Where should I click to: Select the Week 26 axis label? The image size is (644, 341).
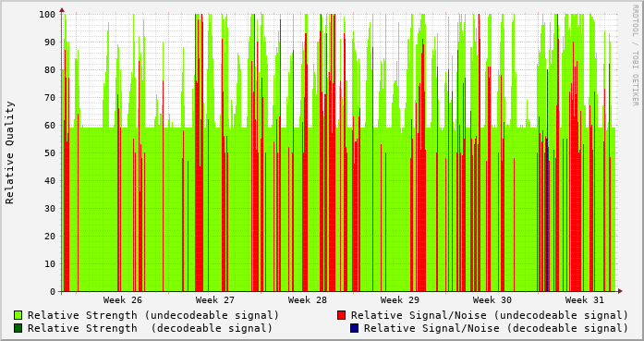click(x=122, y=300)
